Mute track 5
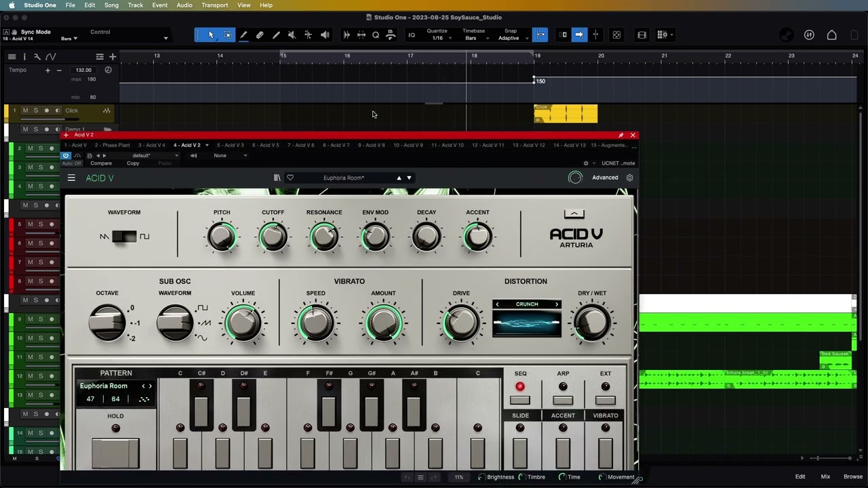The width and height of the screenshot is (868, 488). (x=30, y=224)
